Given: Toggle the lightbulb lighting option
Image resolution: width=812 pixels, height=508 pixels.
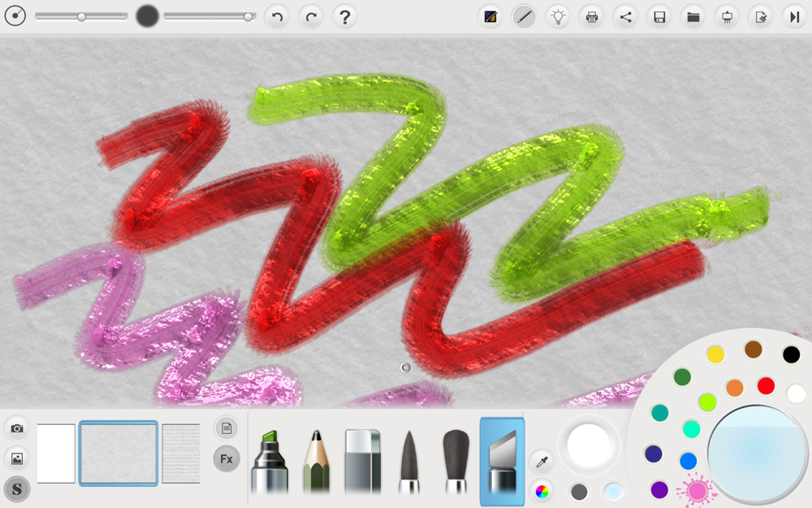Looking at the screenshot, I should (x=558, y=17).
